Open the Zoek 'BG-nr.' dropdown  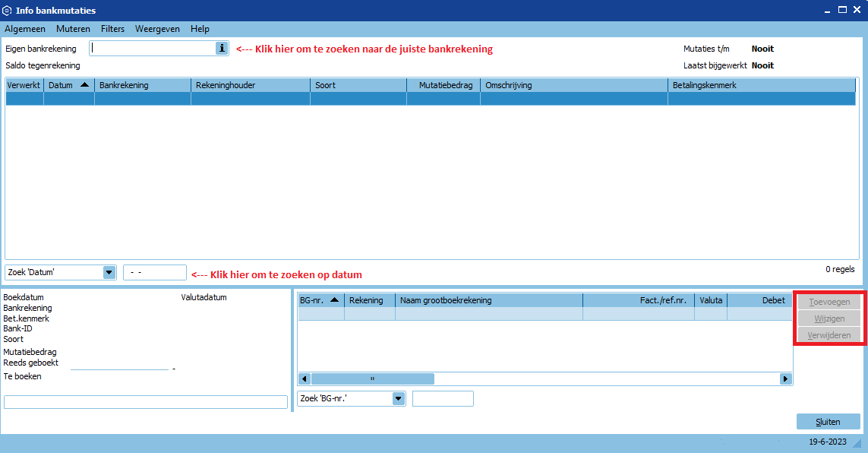click(x=399, y=398)
